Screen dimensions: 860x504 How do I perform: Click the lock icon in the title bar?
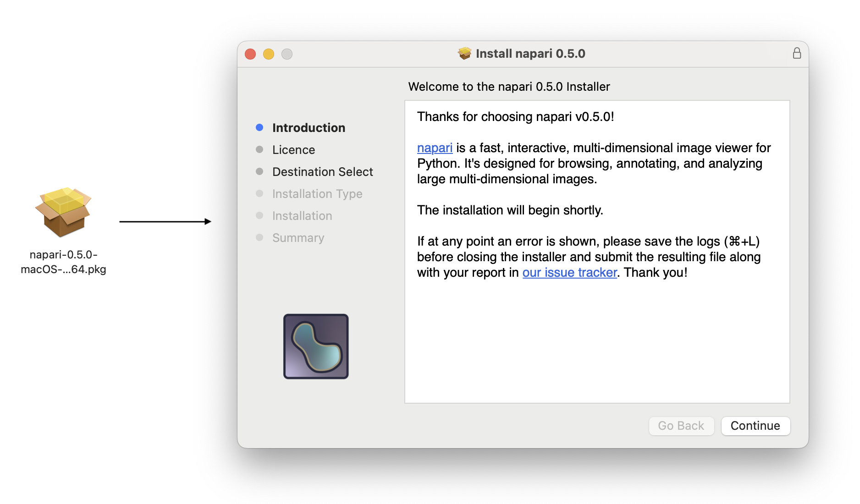click(797, 54)
